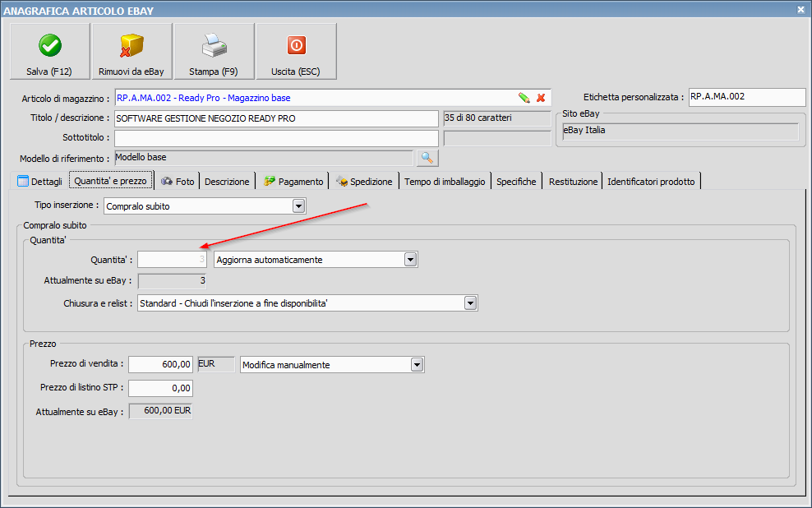Click the red X to clear Articolo di magazzino
Screen dimensions: 812x508
(x=541, y=97)
